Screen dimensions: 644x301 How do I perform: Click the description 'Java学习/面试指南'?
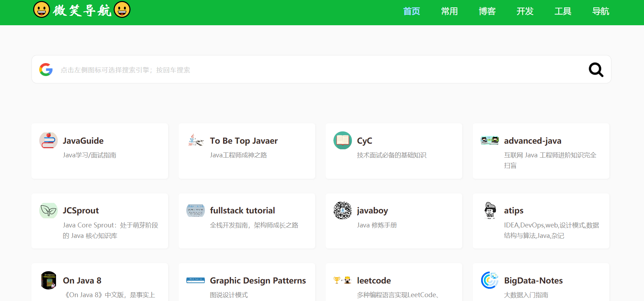[x=90, y=155]
